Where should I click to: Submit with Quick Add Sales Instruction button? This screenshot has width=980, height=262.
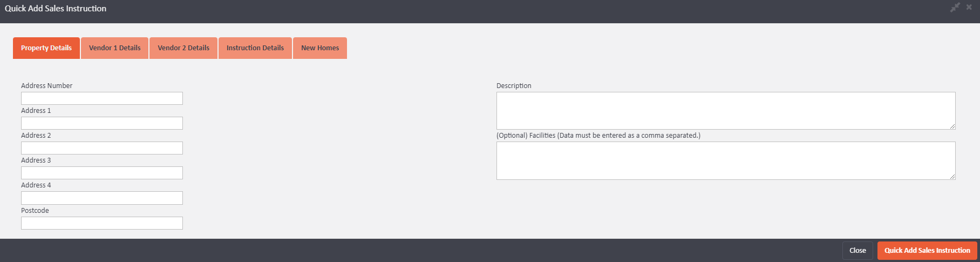click(x=927, y=251)
